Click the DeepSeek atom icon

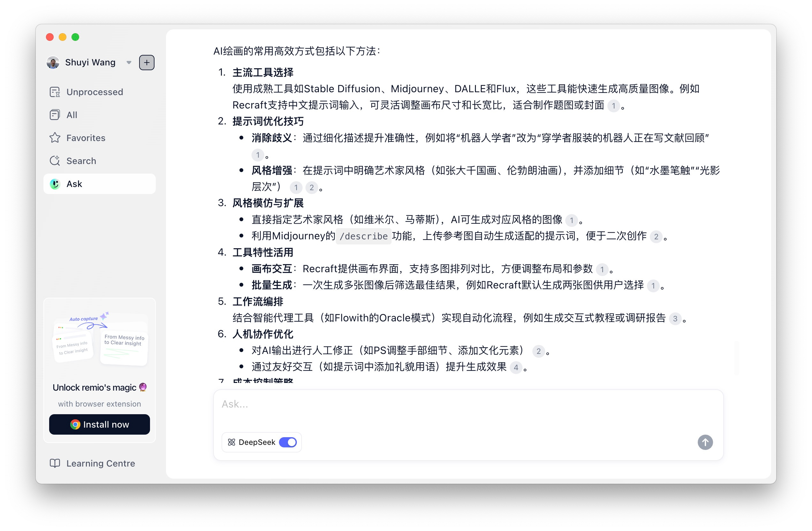(x=231, y=442)
